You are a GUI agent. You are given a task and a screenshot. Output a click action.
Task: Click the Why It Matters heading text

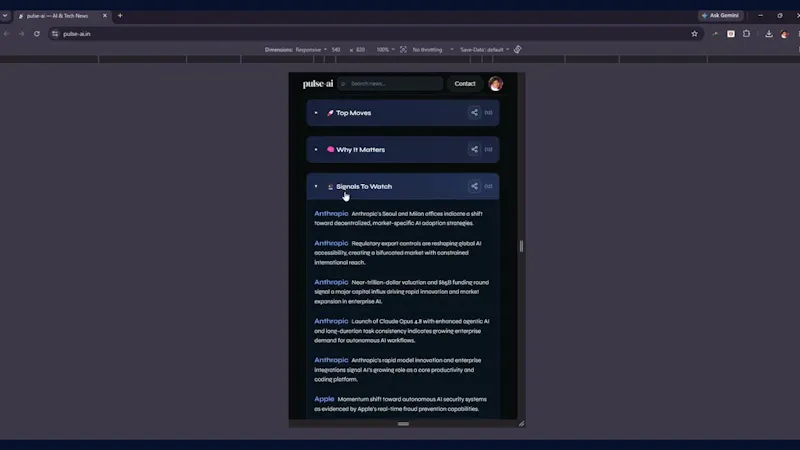pos(360,149)
